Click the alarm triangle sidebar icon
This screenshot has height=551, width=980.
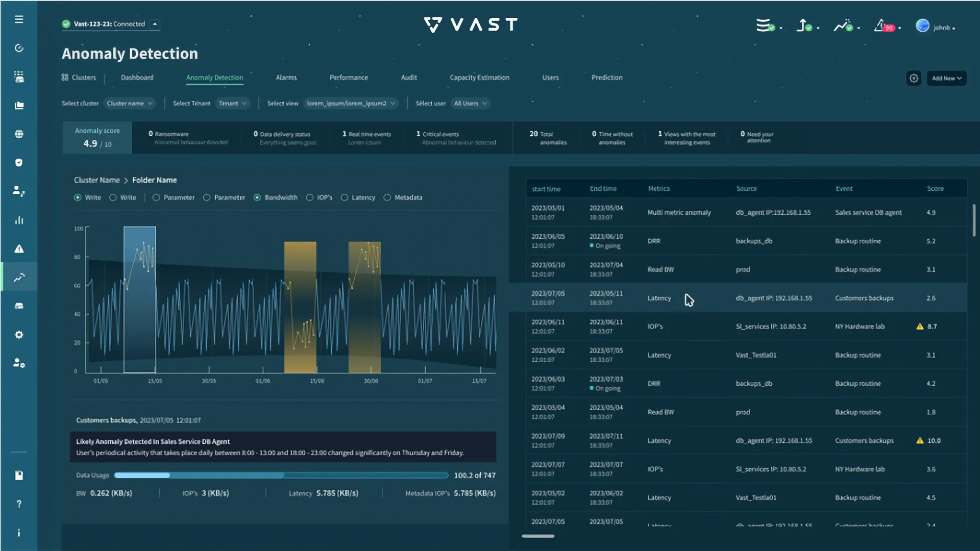(19, 249)
